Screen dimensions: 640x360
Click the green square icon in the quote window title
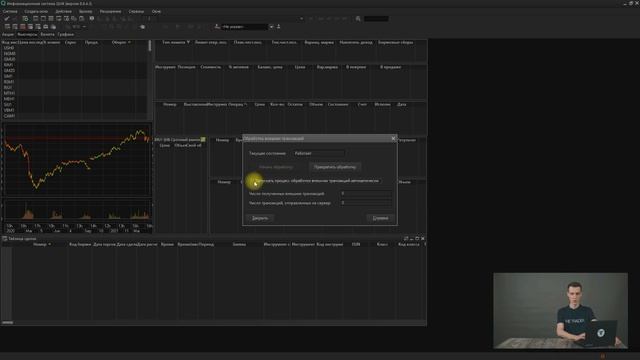[203, 140]
